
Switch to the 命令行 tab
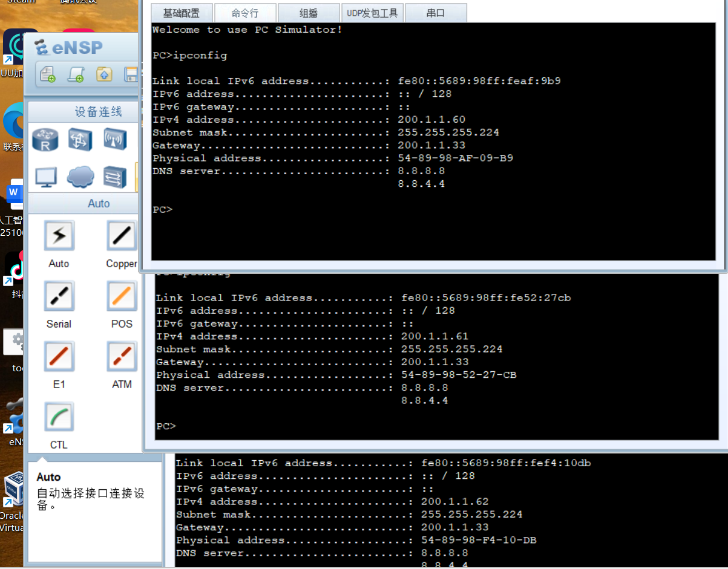[245, 13]
